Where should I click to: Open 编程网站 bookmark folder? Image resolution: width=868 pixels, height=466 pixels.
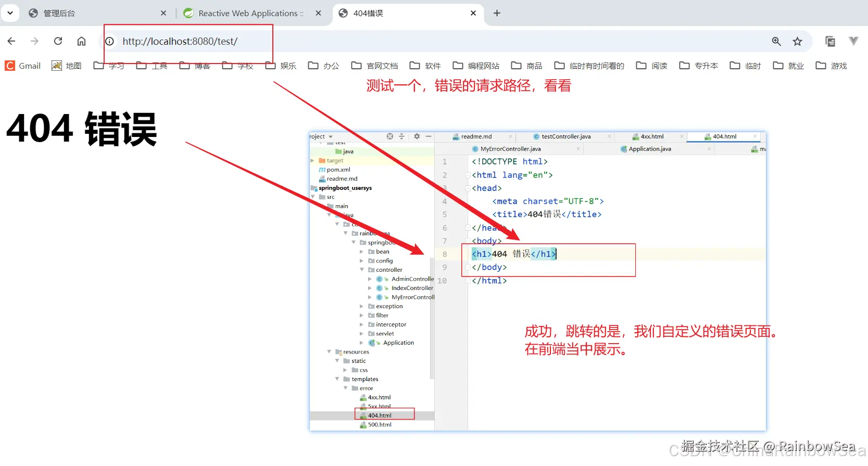click(476, 66)
